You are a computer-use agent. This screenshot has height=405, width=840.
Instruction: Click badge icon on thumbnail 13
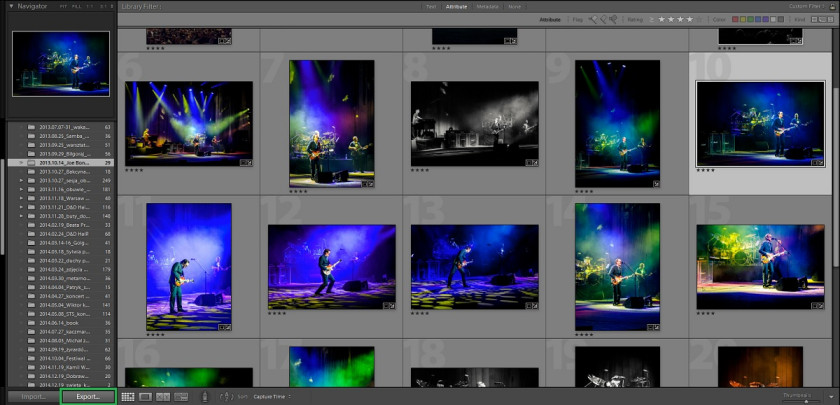pyautogui.click(x=532, y=305)
